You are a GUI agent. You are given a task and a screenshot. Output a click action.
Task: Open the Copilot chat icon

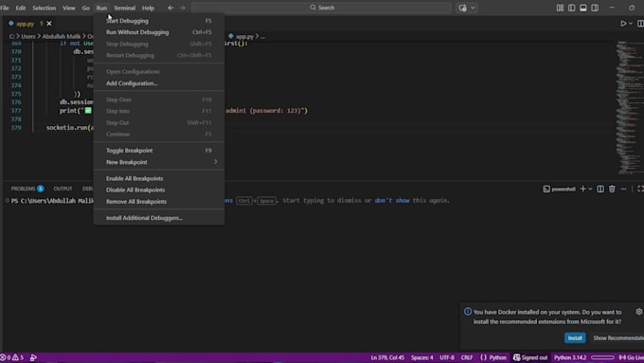pos(462,8)
